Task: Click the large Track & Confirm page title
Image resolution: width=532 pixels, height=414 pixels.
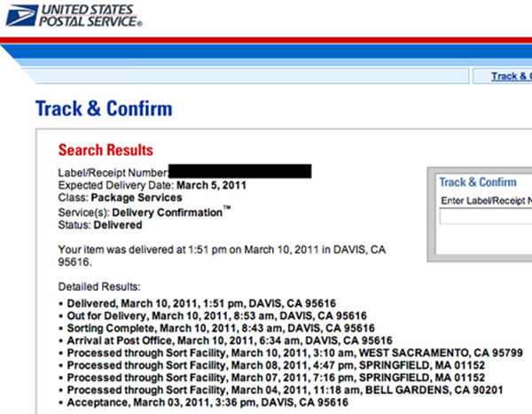Action: 104,108
